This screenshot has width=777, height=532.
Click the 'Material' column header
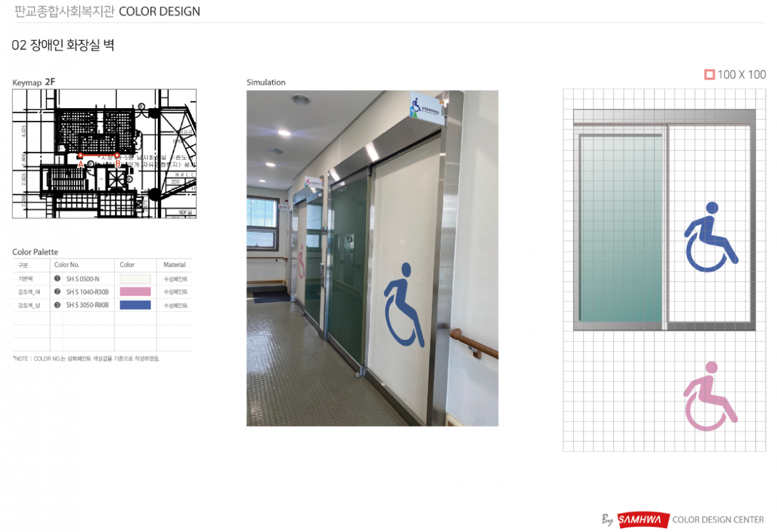174,265
